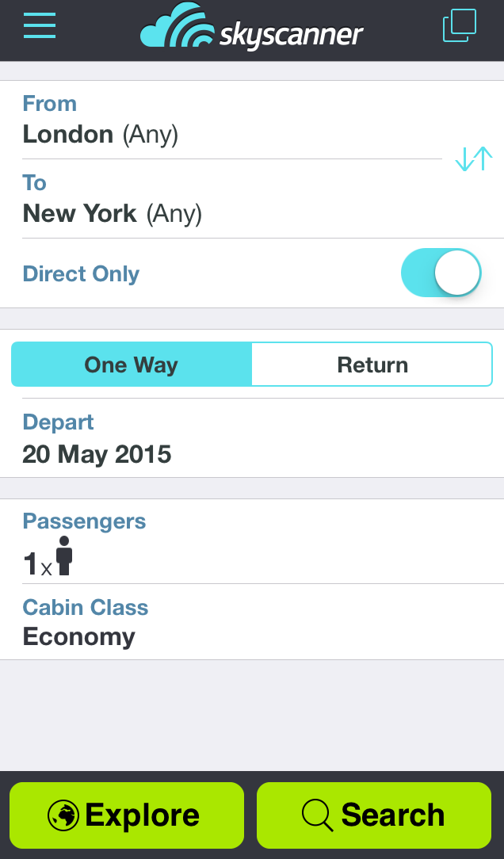Swap origin and destination airports

coord(474,159)
